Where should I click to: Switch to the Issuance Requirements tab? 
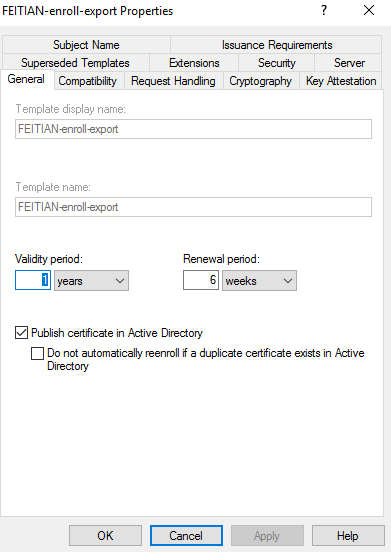(x=277, y=45)
